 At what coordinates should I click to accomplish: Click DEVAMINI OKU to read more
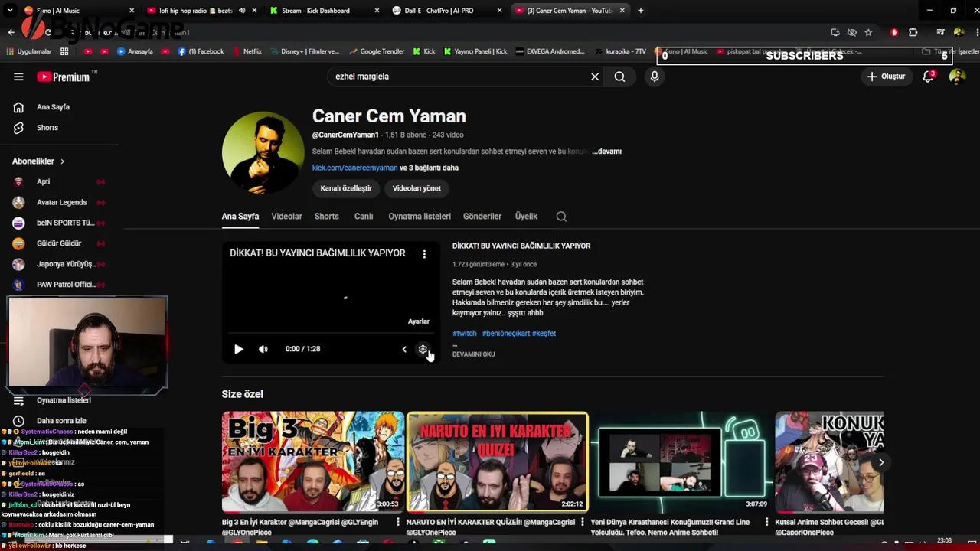474,354
